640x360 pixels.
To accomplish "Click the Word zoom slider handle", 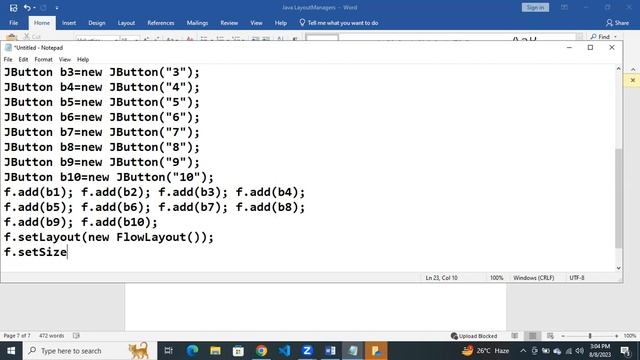I will tap(590, 336).
